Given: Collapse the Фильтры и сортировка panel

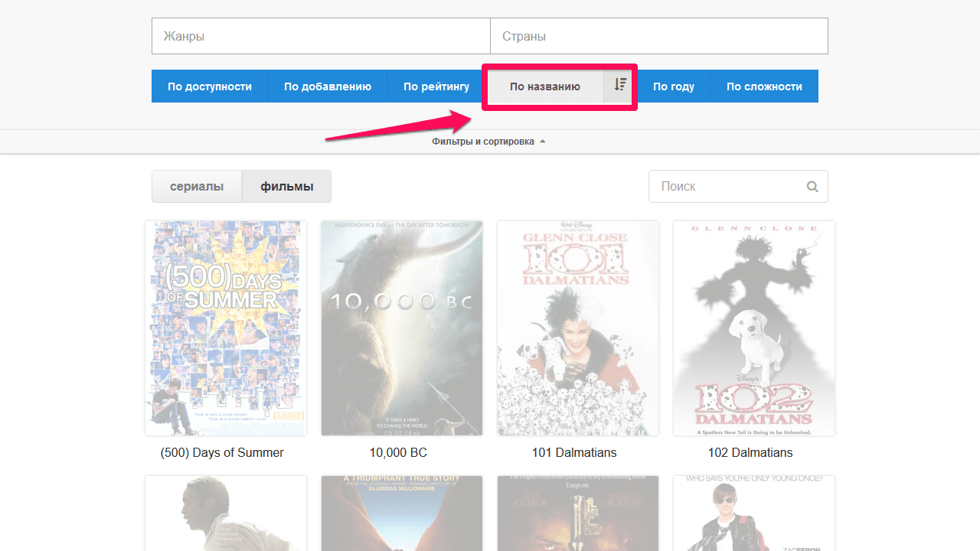Looking at the screenshot, I should coord(488,142).
